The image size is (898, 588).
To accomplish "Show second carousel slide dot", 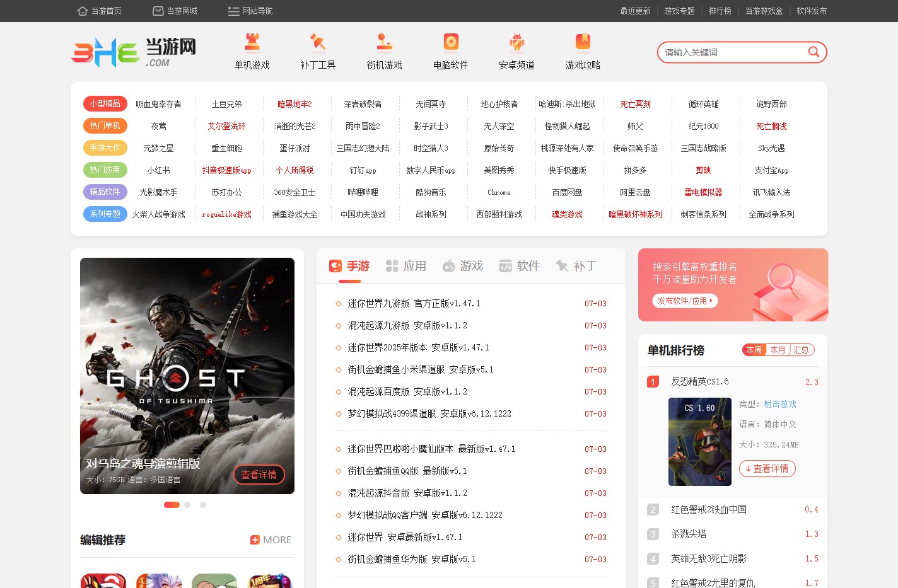I will point(187,505).
